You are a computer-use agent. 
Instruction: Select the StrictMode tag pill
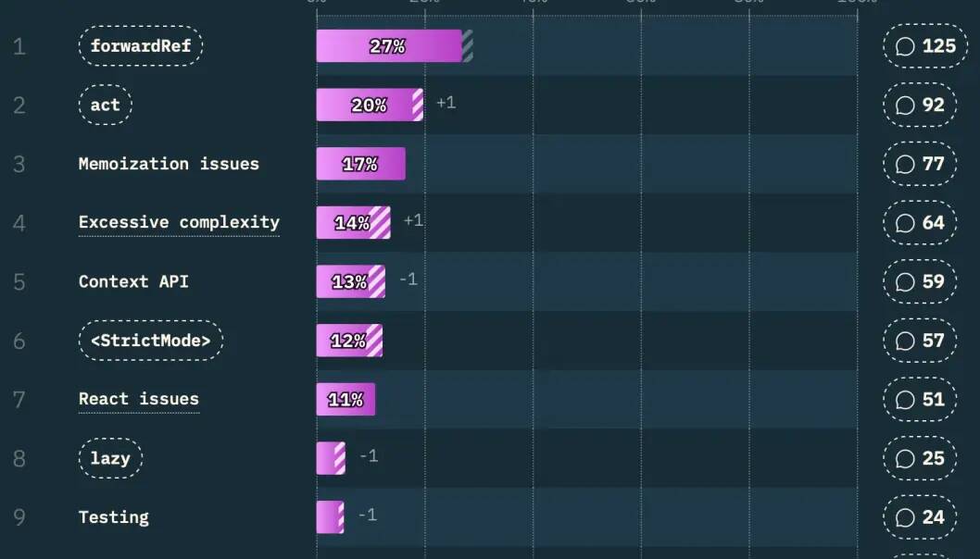click(x=150, y=340)
